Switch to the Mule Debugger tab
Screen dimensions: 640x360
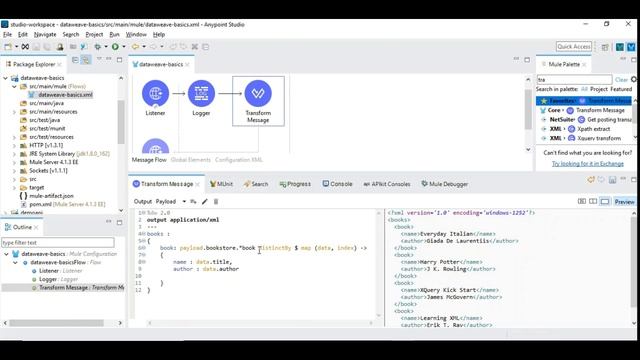point(444,184)
